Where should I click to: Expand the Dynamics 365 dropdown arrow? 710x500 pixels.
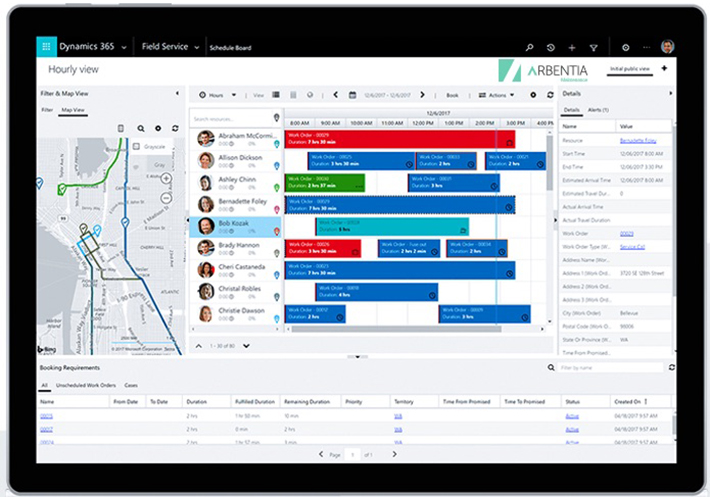tap(124, 48)
